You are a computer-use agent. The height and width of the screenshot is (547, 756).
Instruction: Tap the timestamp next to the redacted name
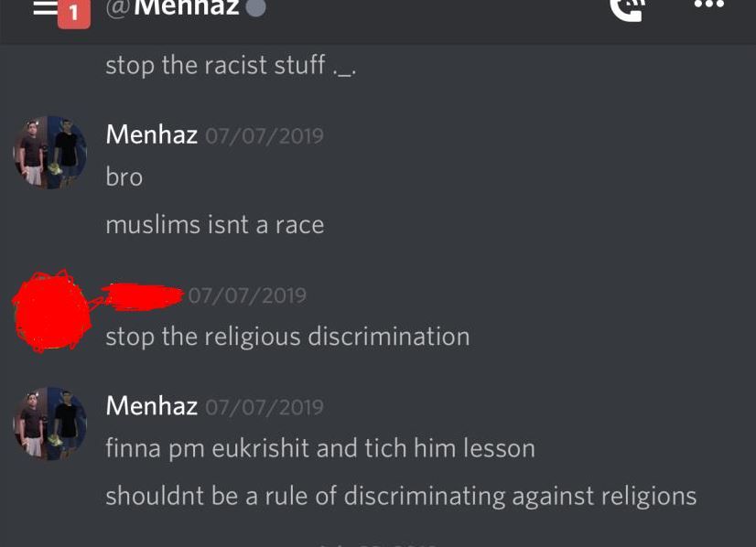click(247, 295)
